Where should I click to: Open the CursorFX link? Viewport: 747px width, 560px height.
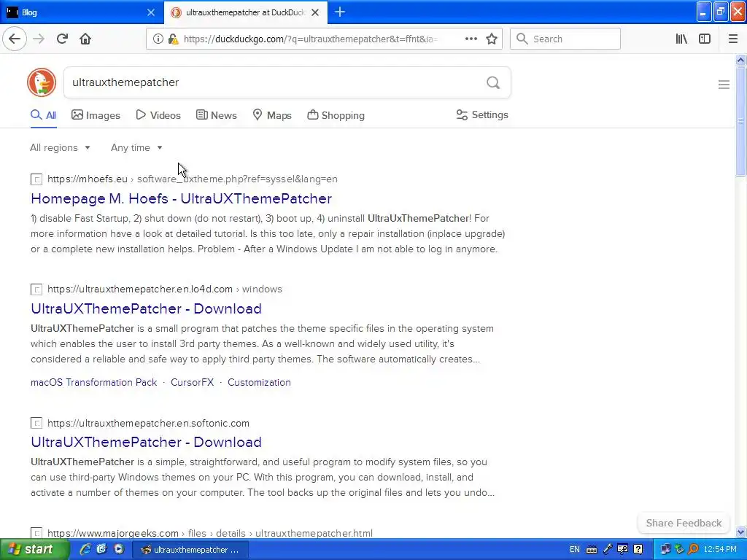coord(192,382)
